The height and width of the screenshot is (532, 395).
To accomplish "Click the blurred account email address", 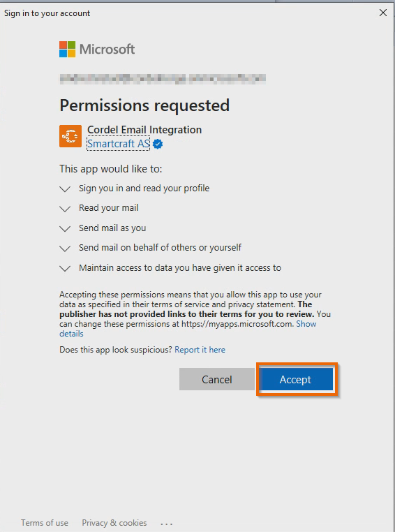I will tap(163, 79).
